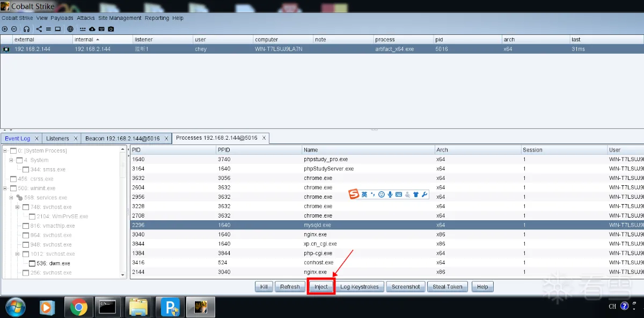Click the window icon beside dwm.exe

(32, 263)
